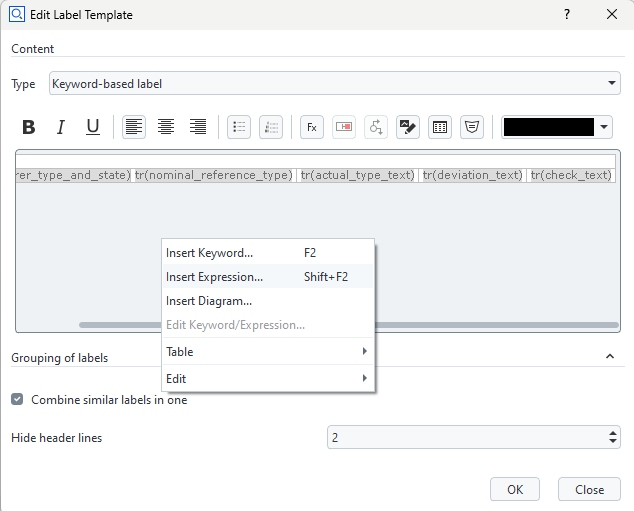The image size is (634, 511).
Task: Click the Fx expression toolbar icon
Action: [x=312, y=127]
